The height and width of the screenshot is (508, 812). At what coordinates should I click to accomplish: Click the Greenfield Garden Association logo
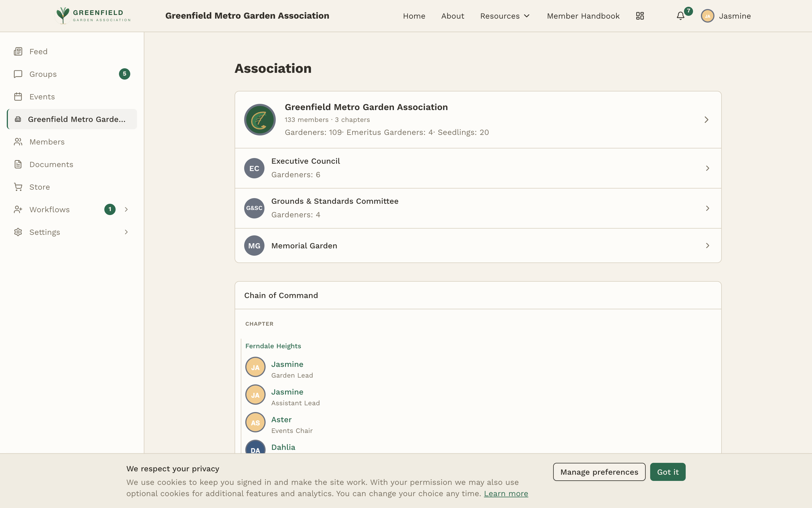(93, 16)
